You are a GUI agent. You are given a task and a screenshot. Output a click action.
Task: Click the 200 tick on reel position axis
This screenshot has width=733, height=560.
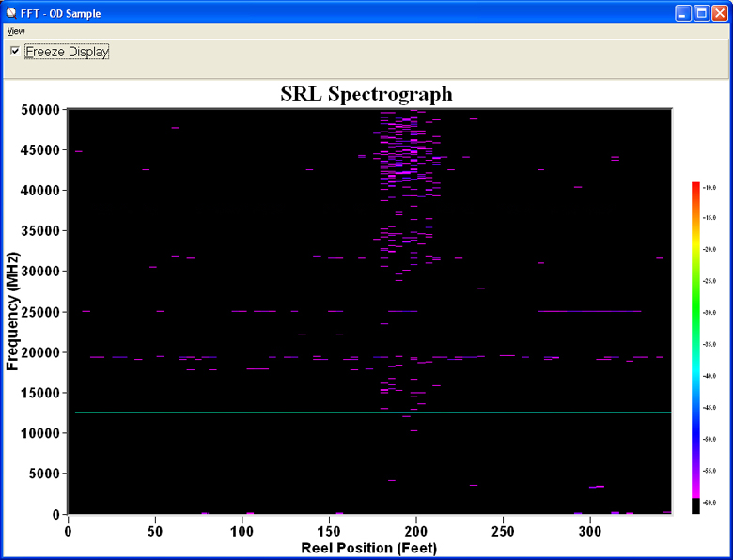(416, 530)
